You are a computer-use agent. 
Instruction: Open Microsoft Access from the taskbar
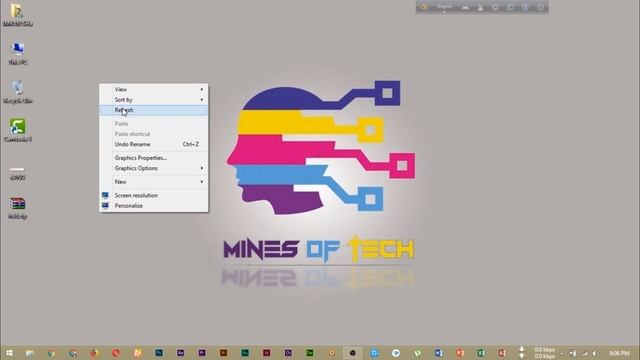coord(502,353)
